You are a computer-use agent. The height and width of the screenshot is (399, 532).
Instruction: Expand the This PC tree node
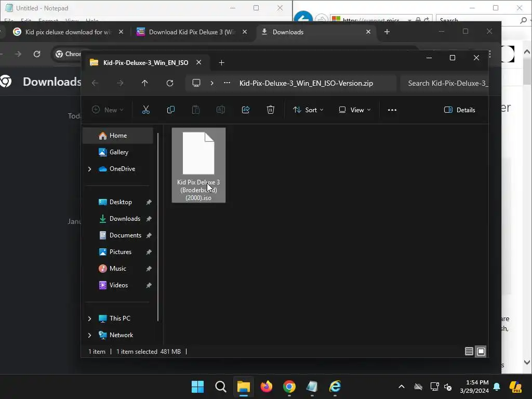(x=89, y=318)
